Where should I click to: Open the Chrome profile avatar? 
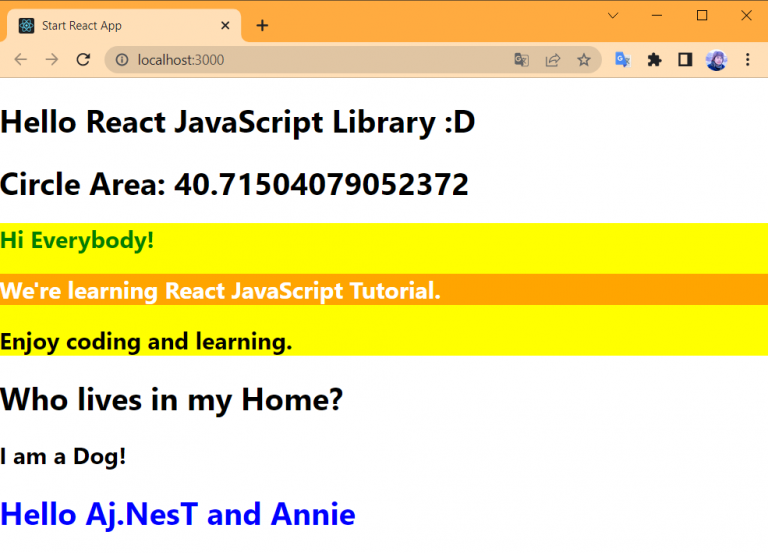pyautogui.click(x=716, y=60)
